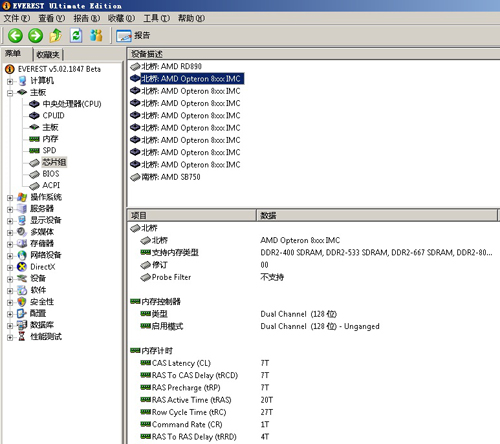This screenshot has width=500, height=444.
Task: Click the 设备 devices icon
Action: tap(22, 278)
